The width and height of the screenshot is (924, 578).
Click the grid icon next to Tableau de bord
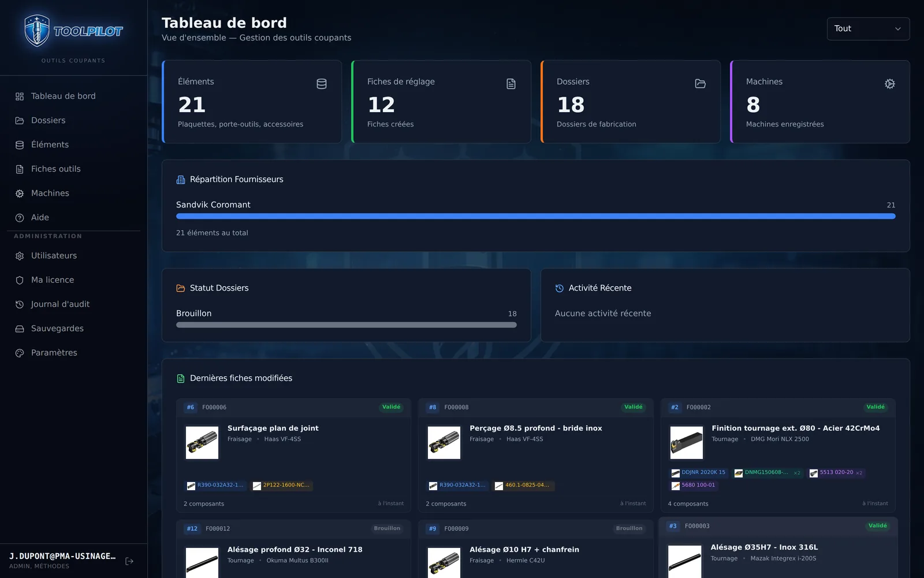tap(20, 97)
